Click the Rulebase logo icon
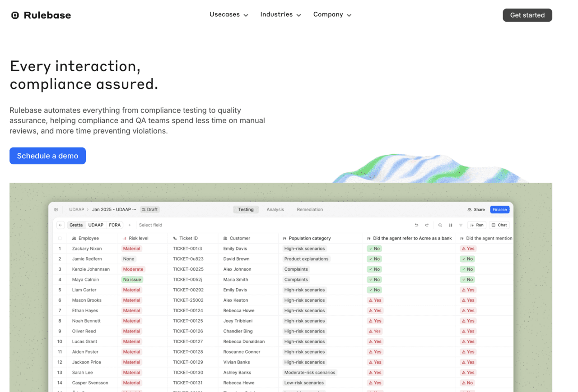The height and width of the screenshot is (392, 578). (x=15, y=15)
